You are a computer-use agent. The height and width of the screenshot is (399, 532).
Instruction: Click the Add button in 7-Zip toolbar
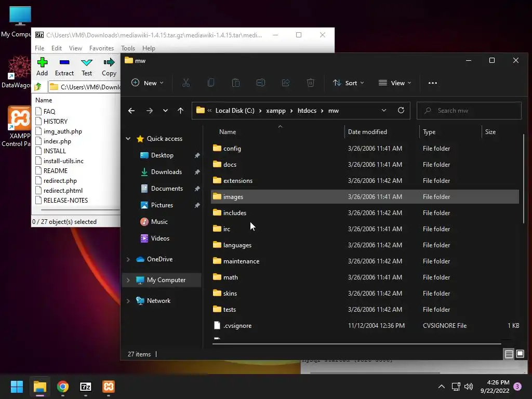pos(42,66)
